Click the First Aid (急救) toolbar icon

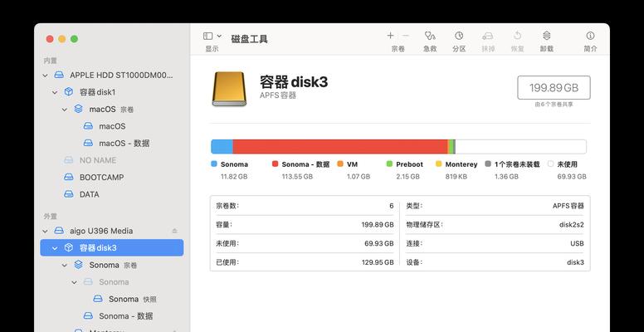(x=430, y=36)
